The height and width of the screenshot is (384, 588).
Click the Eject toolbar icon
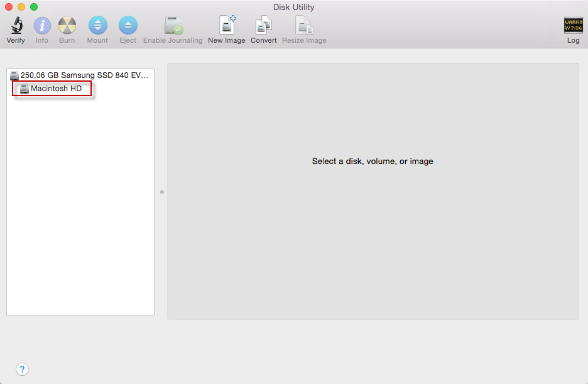(x=128, y=26)
